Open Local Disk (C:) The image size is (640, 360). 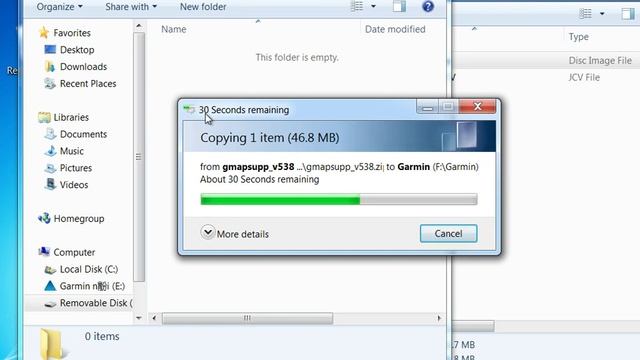coord(89,269)
